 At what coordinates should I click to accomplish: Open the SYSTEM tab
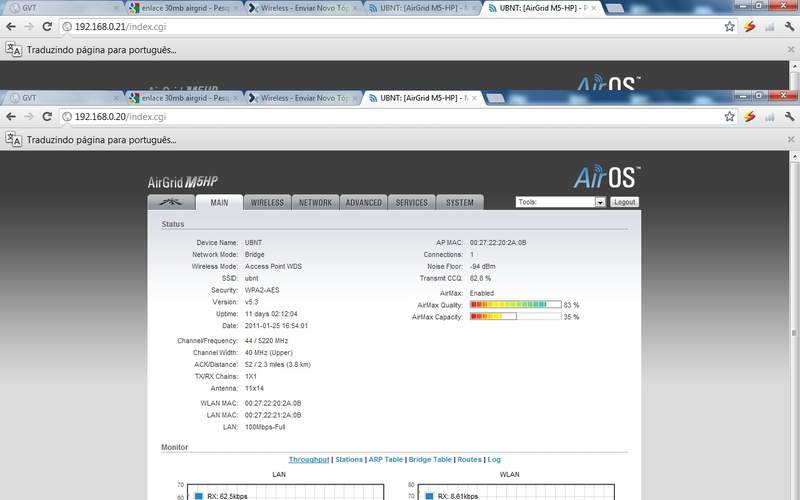click(x=460, y=203)
